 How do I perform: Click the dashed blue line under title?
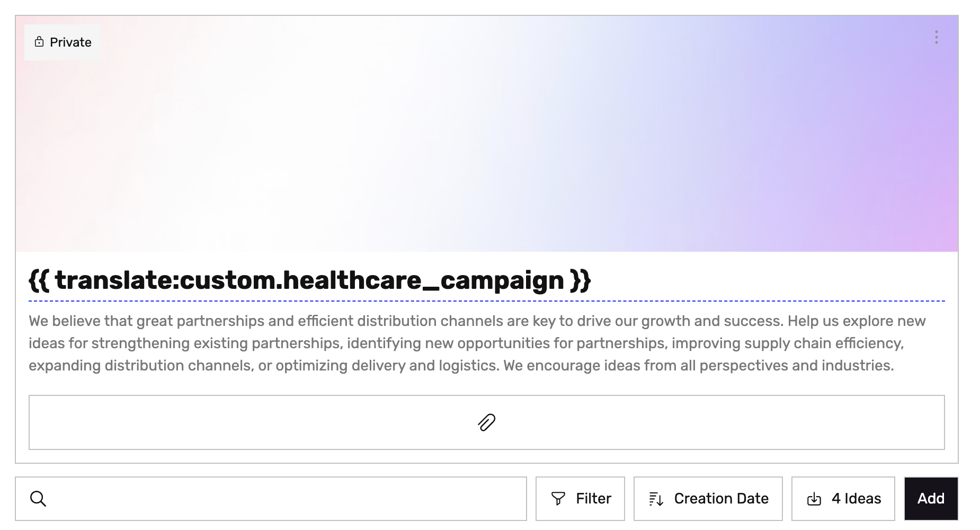tap(486, 301)
